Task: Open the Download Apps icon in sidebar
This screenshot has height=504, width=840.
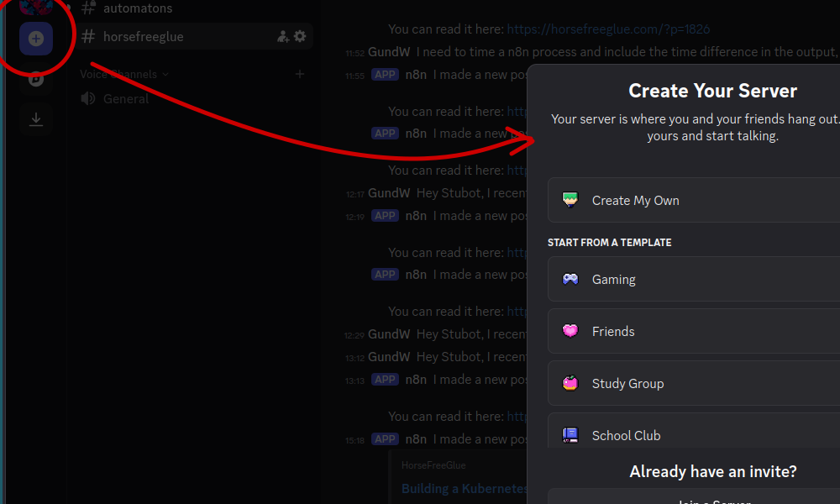Action: point(36,119)
